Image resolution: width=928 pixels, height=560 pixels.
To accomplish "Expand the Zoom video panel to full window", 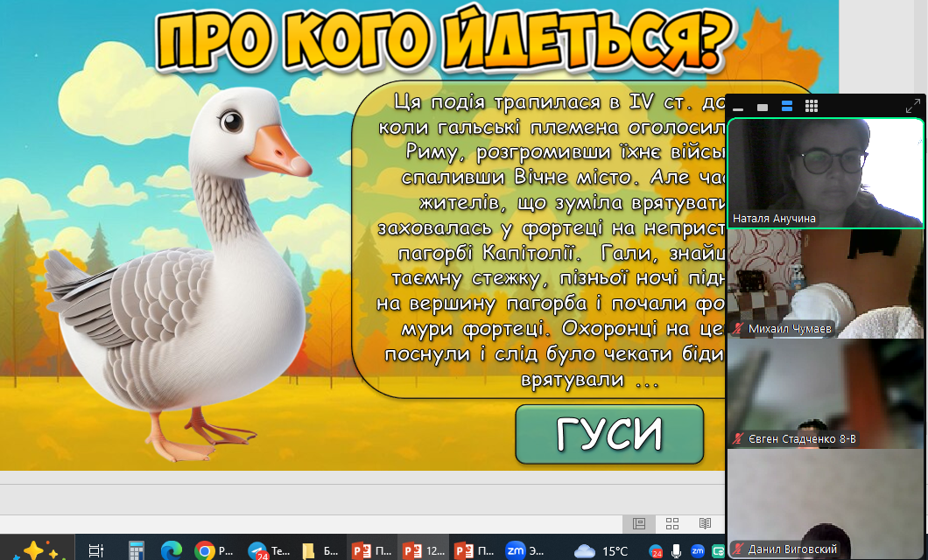I will point(912,106).
